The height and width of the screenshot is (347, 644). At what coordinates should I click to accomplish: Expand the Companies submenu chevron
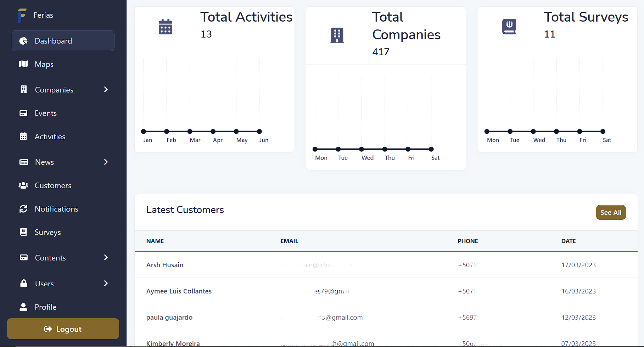pos(106,90)
